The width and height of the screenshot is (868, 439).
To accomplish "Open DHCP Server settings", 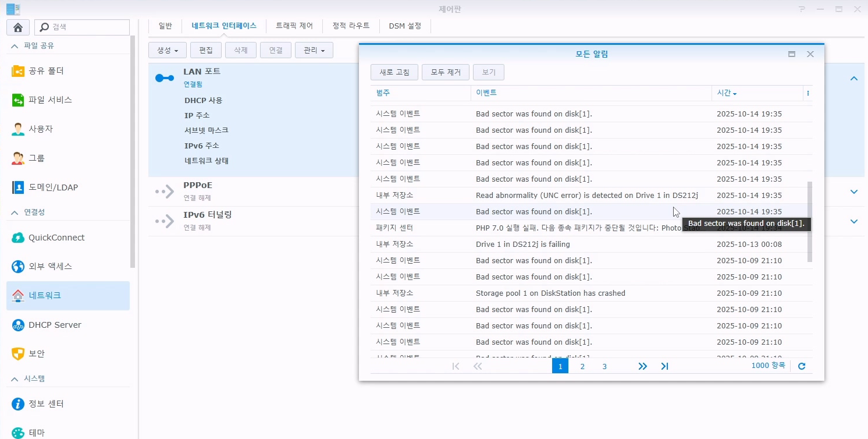I will 55,325.
